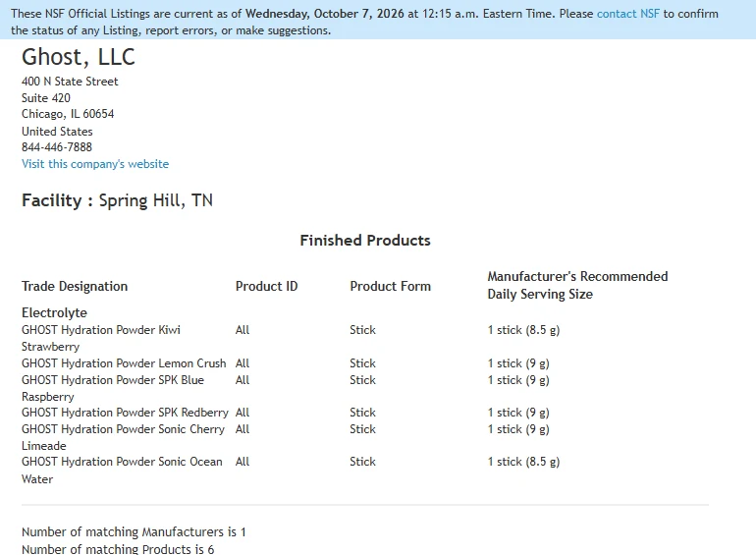Click the Electrolyte category label
Viewport: 756px width, 555px height.
(54, 313)
